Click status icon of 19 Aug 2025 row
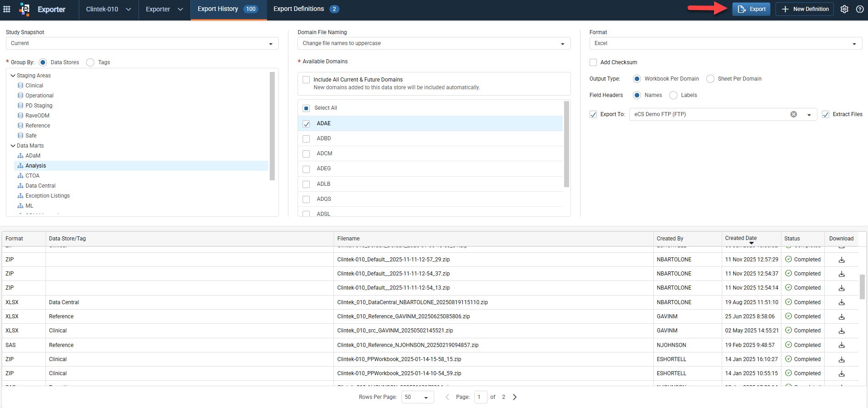This screenshot has width=868, height=408. 788,302
